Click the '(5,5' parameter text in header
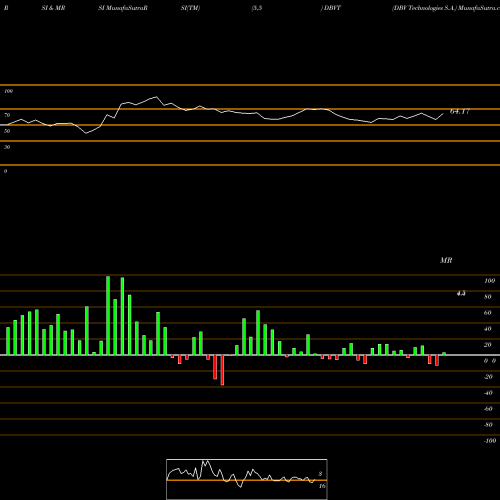Screen dimensions: 500x500 [257, 8]
